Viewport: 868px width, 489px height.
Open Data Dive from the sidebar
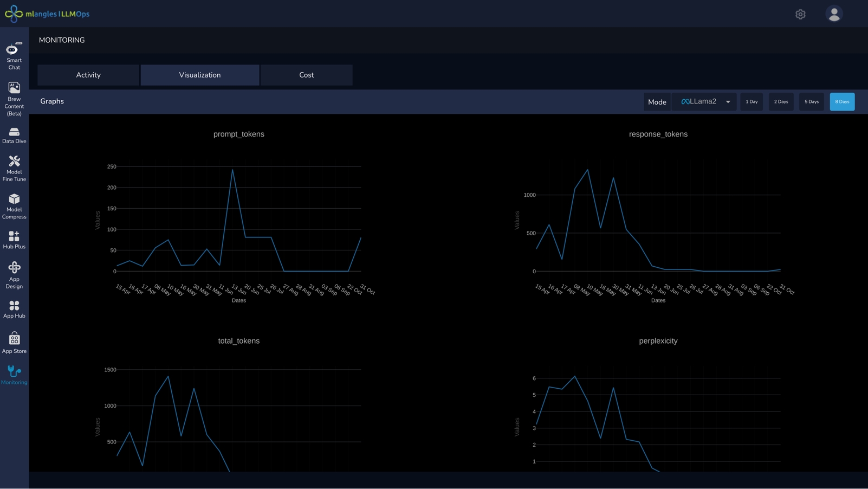click(x=13, y=134)
